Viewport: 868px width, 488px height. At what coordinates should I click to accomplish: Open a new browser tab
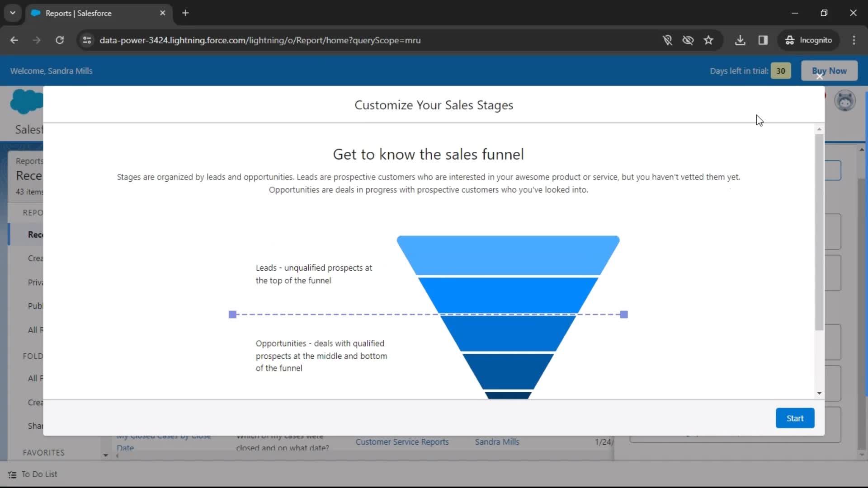pos(185,13)
